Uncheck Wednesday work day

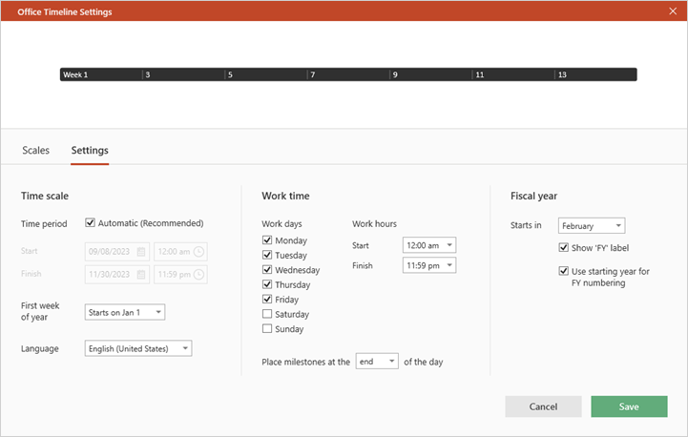click(267, 269)
